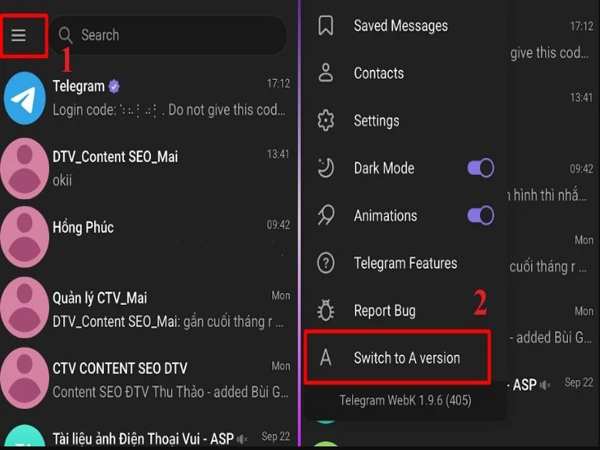Viewport: 600px width, 450px height.
Task: Click avatar of Quản lý CTV_Mai
Action: point(25,308)
